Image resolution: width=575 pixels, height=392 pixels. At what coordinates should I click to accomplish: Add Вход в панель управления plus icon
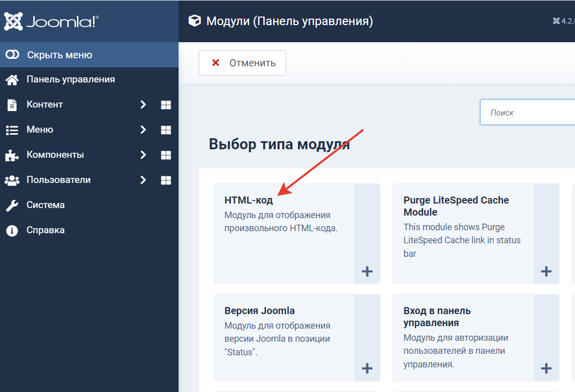pos(546,368)
